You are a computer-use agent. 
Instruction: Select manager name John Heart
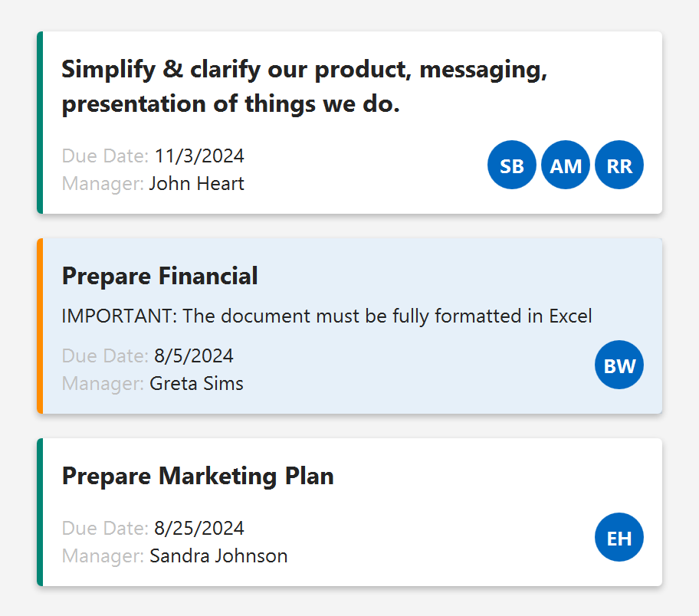click(x=197, y=184)
